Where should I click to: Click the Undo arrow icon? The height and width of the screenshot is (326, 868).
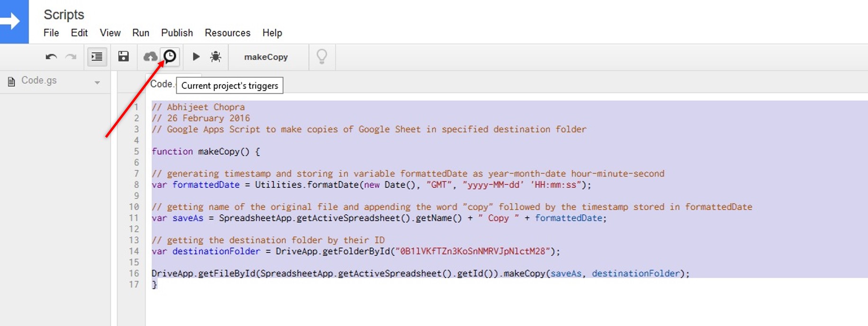(51, 57)
